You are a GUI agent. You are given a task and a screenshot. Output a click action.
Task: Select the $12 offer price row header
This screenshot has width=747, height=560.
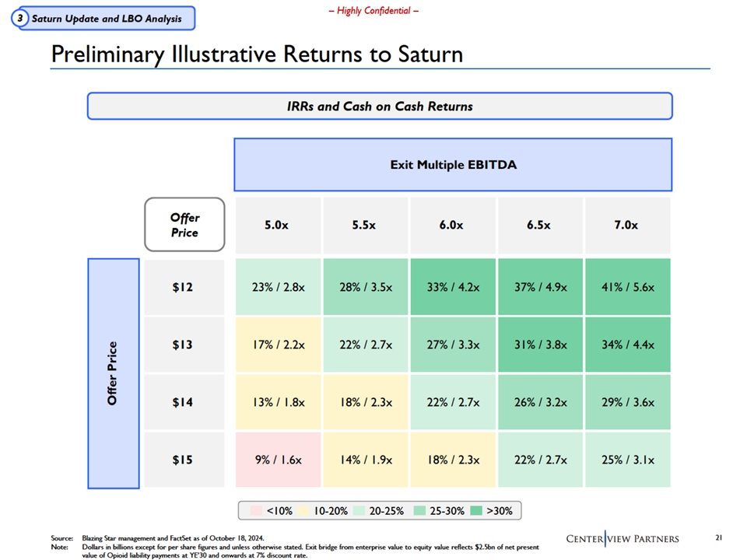(182, 287)
